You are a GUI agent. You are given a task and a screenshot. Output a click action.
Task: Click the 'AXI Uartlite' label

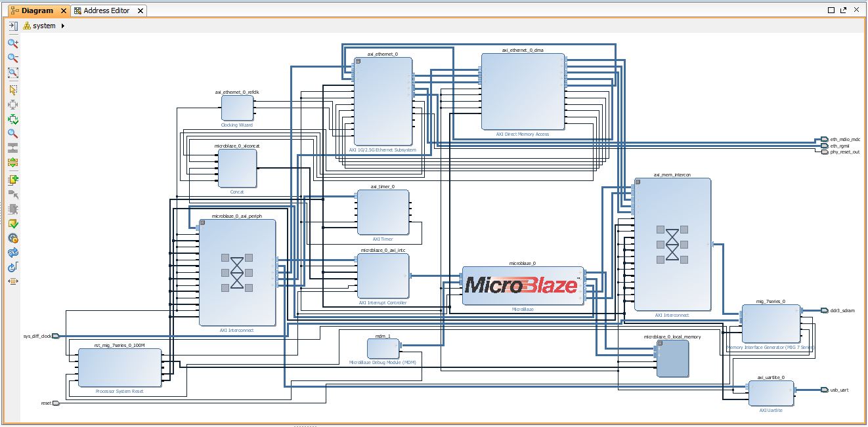click(771, 411)
